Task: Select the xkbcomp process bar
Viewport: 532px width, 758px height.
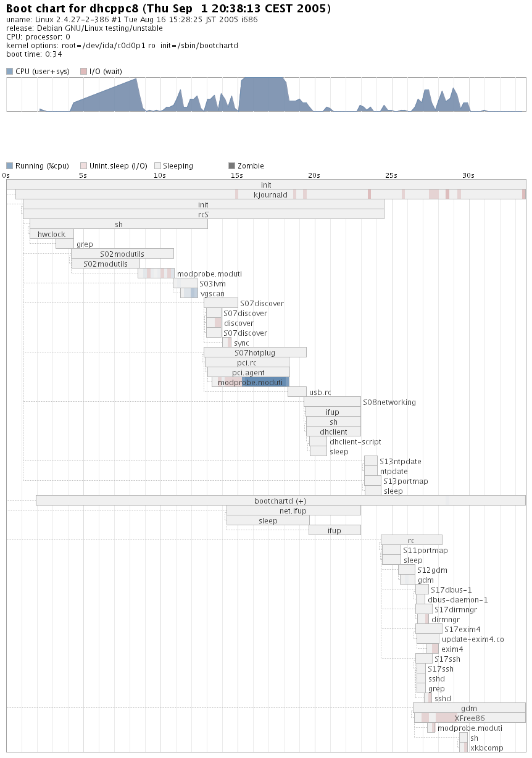Action: [463, 748]
